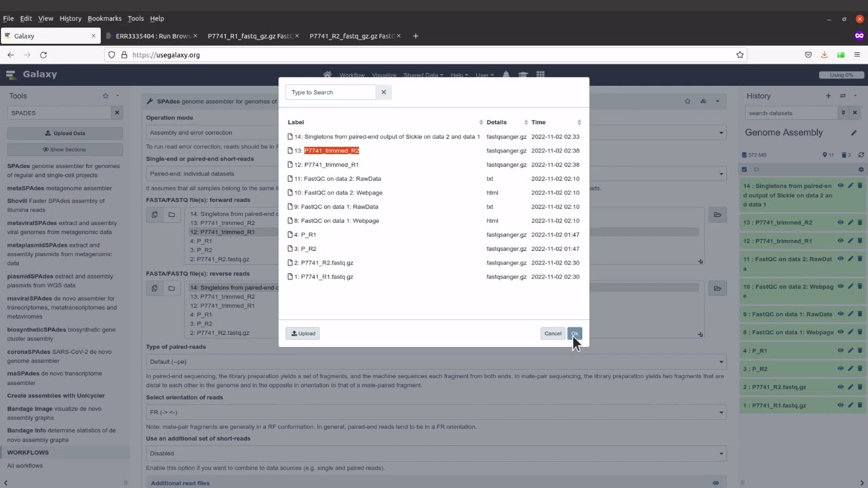Refresh the history panel
This screenshot has height=488, width=868.
click(x=861, y=155)
